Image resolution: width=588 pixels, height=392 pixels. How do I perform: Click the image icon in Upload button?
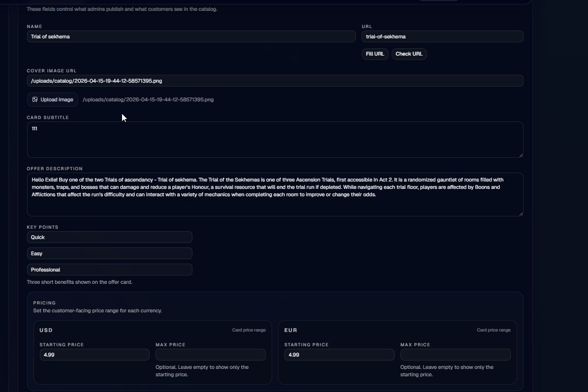pos(35,100)
